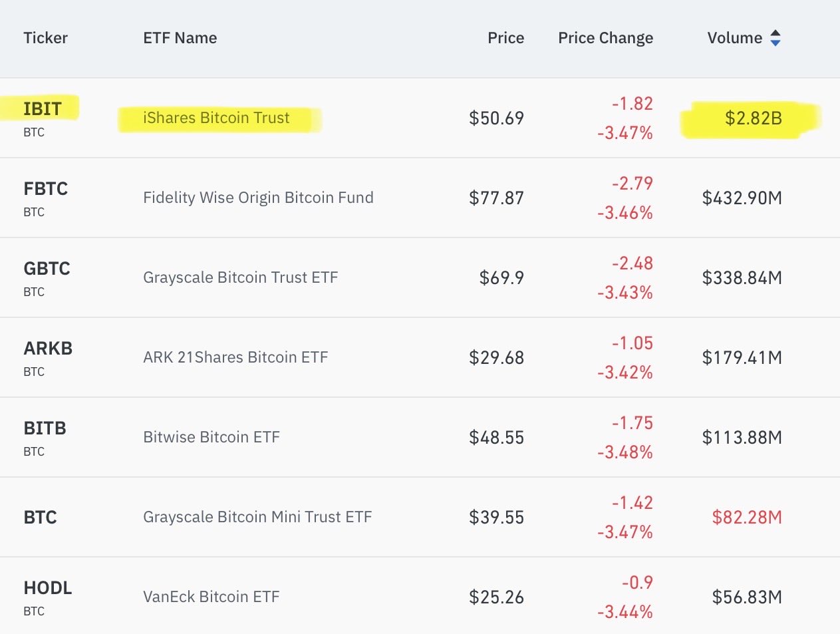Open ARK 21Shares Bitcoin ETF
This screenshot has width=840, height=634.
pyautogui.click(x=235, y=357)
